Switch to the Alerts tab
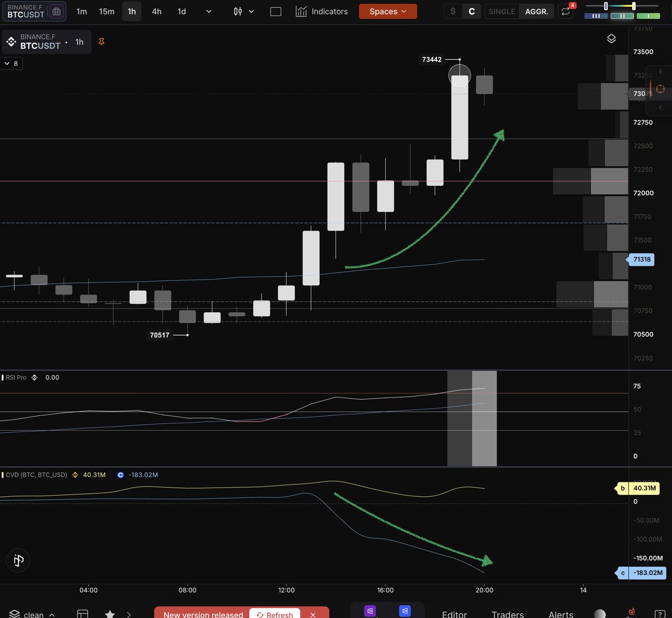The width and height of the screenshot is (672, 618). tap(560, 614)
